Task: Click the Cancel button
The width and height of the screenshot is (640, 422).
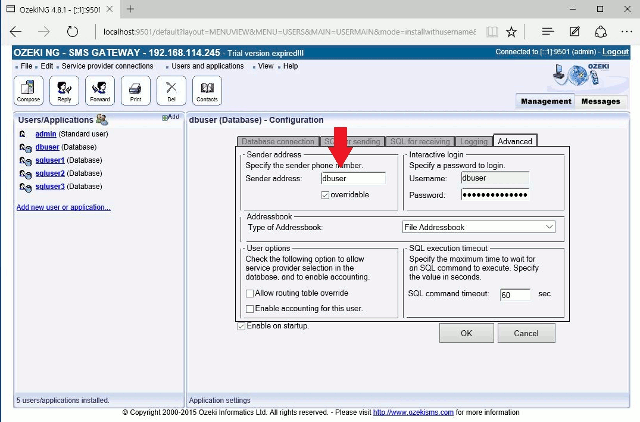Action: point(526,333)
